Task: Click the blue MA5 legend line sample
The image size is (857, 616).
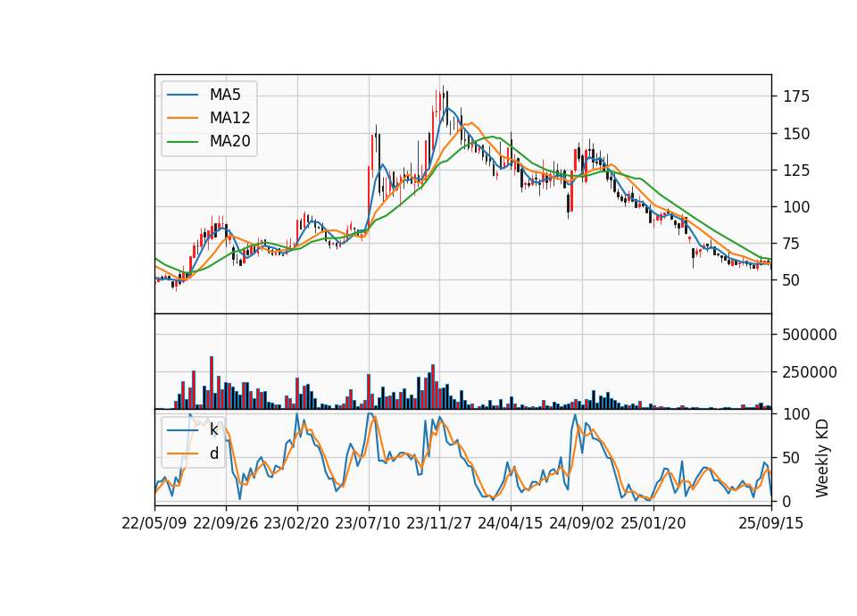Action: click(x=182, y=96)
